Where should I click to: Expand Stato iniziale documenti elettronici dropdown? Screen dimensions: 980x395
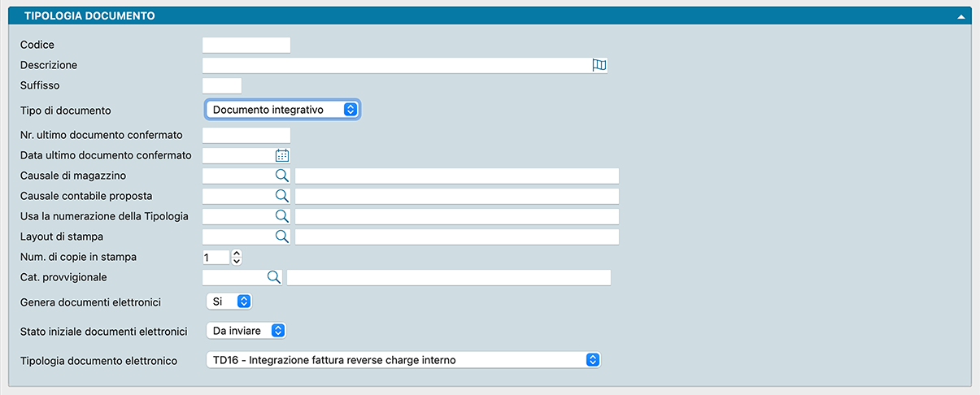pyautogui.click(x=246, y=331)
